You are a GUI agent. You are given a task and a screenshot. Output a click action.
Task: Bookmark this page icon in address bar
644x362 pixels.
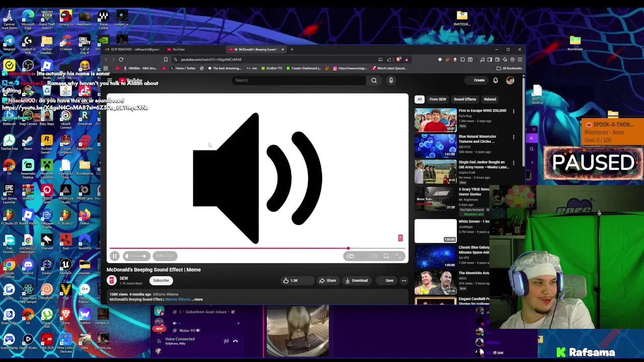pyautogui.click(x=166, y=59)
